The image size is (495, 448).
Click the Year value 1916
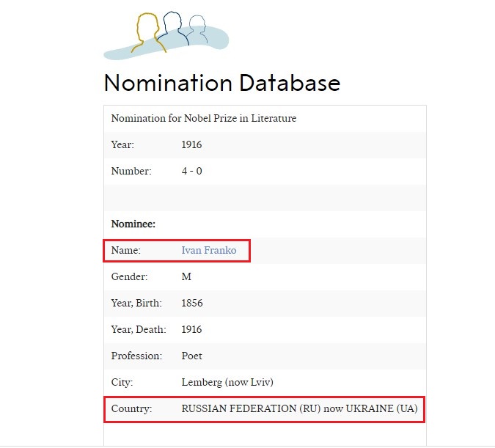click(x=191, y=145)
